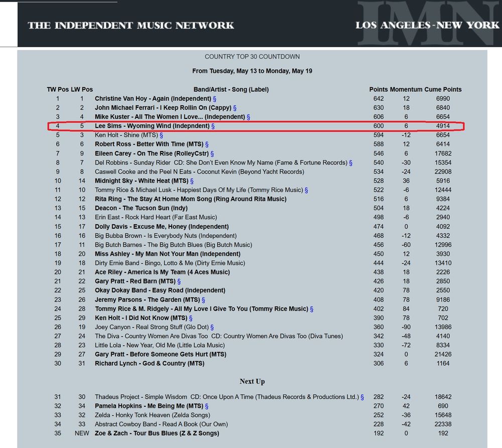Viewport: 502px width, 448px height.
Task: Click cume points value 18642 for Thadeus Project
Action: (x=443, y=397)
